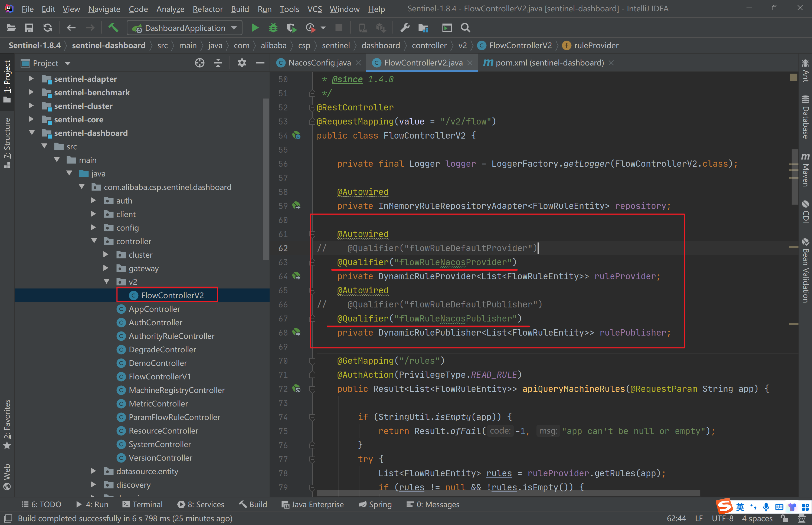This screenshot has width=812, height=525.
Task: Click Collapse All icon in Project panel
Action: 218,63
